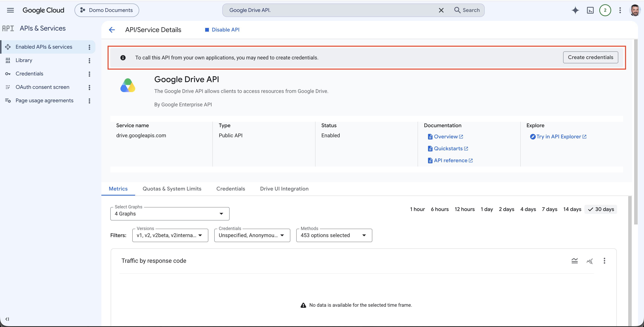The image size is (644, 327).
Task: Select the 6 hours time range
Action: click(440, 209)
